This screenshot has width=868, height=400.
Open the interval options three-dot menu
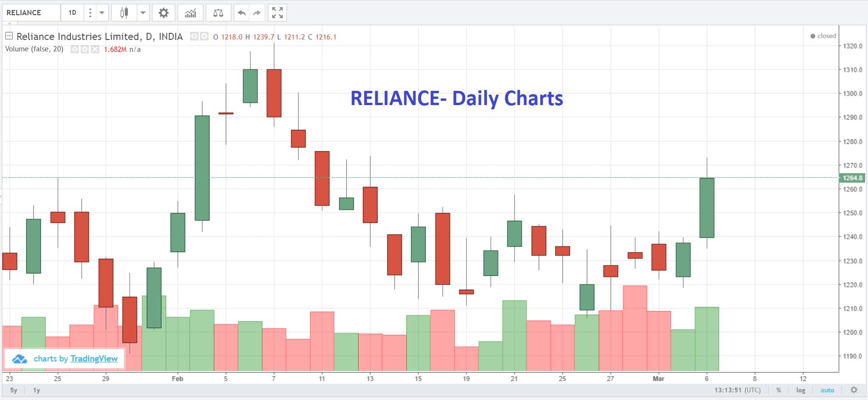click(90, 13)
